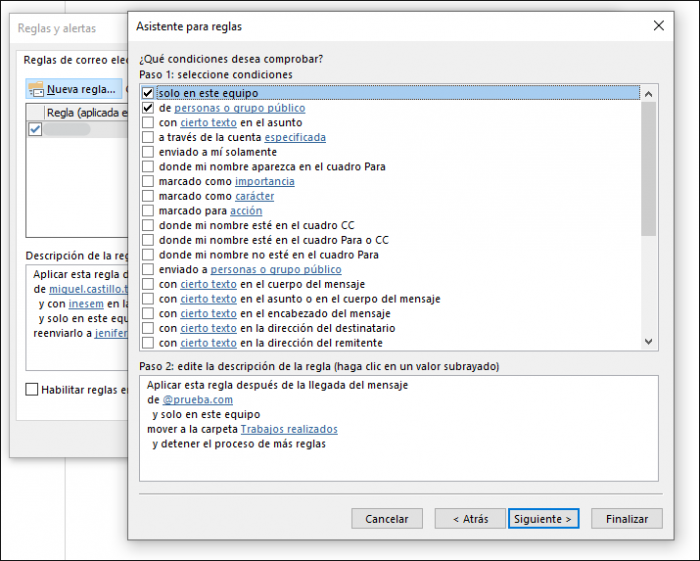700x561 pixels.
Task: Check 'marcado como carácter'
Action: tap(148, 196)
